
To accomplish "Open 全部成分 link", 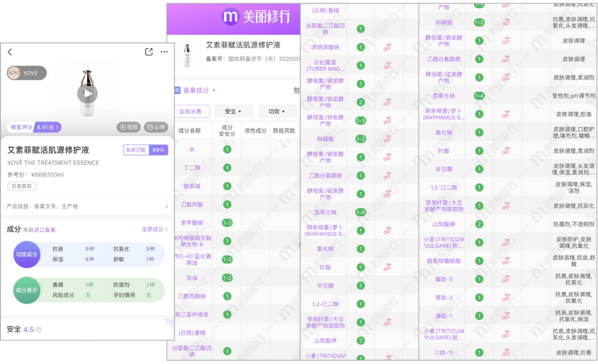I will pos(154,229).
